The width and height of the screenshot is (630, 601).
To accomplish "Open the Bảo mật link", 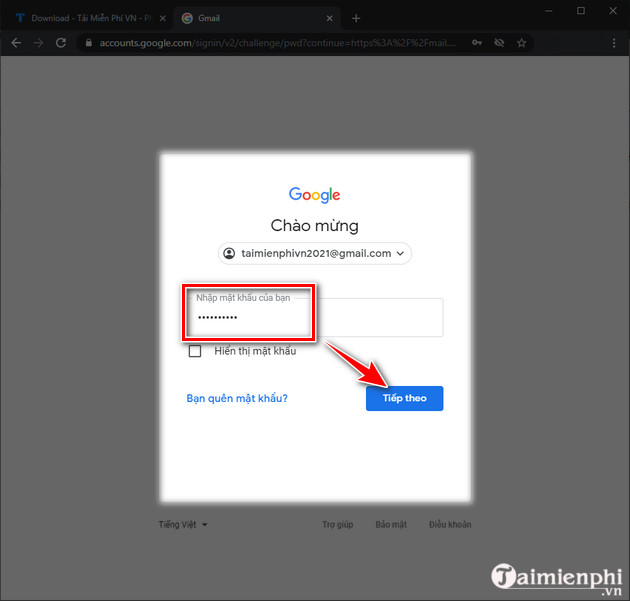I will click(391, 524).
